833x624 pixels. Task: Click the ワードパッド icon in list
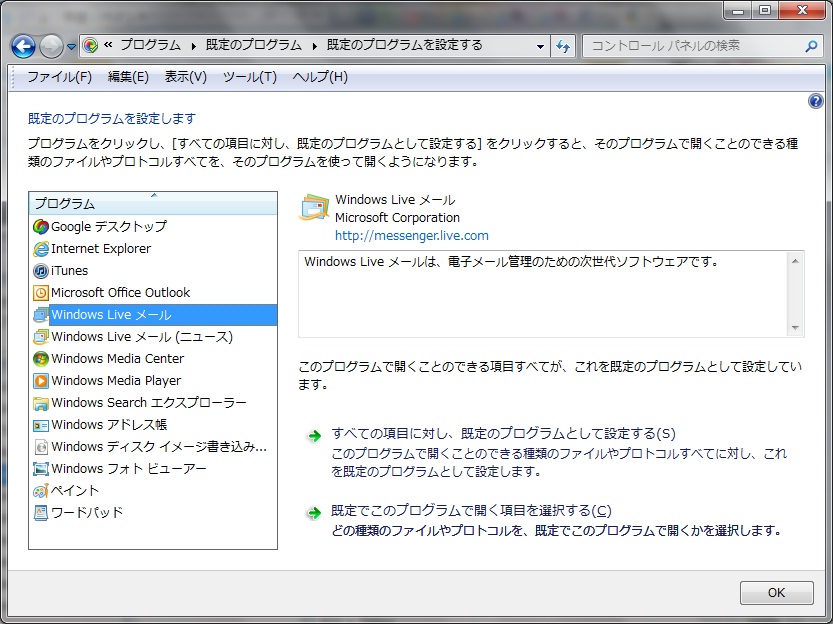(40, 513)
